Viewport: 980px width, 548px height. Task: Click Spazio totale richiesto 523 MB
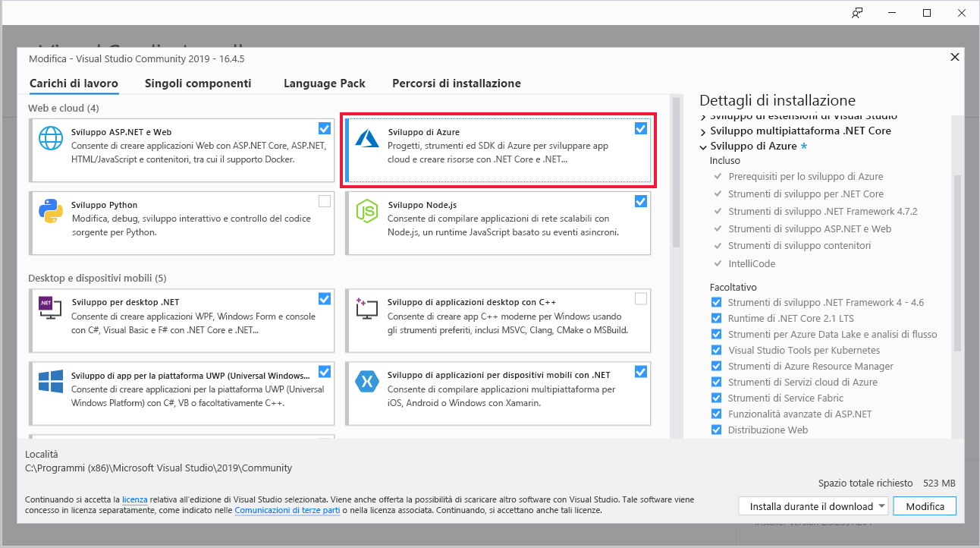[x=887, y=483]
